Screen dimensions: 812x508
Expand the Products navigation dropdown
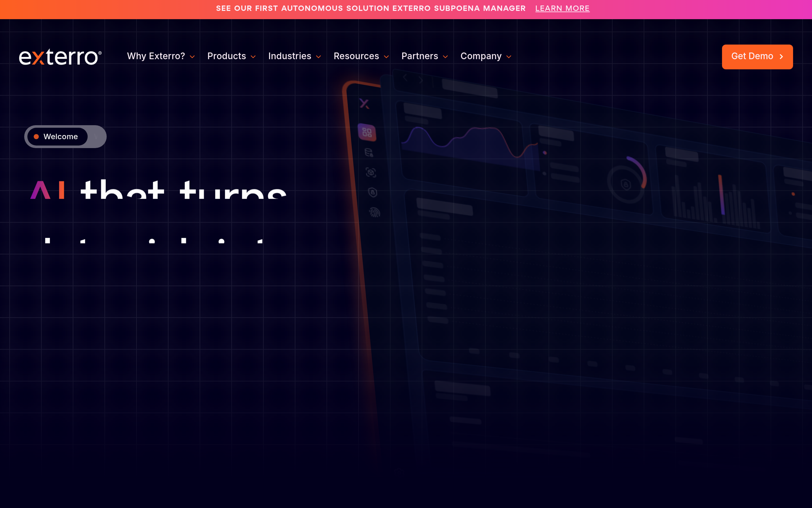point(232,56)
